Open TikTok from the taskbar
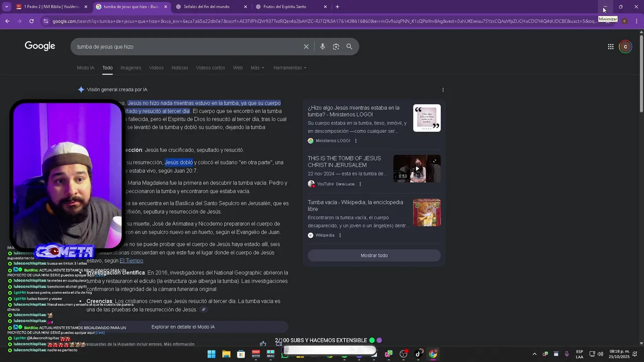This screenshot has width=644, height=362. [418, 354]
